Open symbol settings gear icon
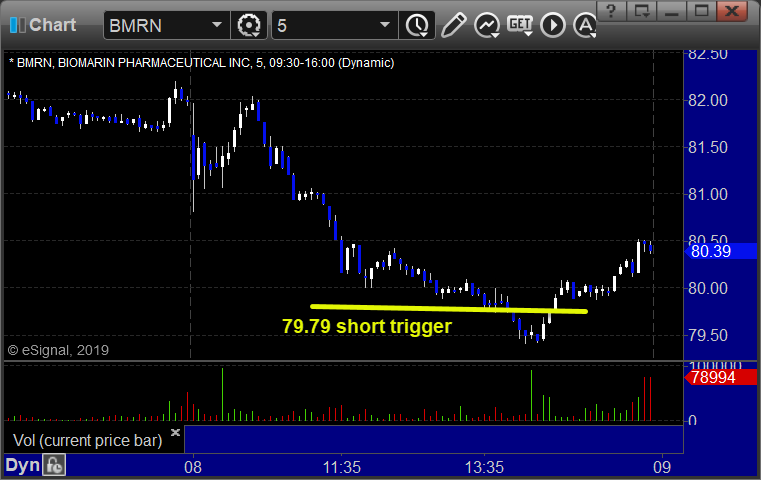The height and width of the screenshot is (480, 761). (x=248, y=25)
